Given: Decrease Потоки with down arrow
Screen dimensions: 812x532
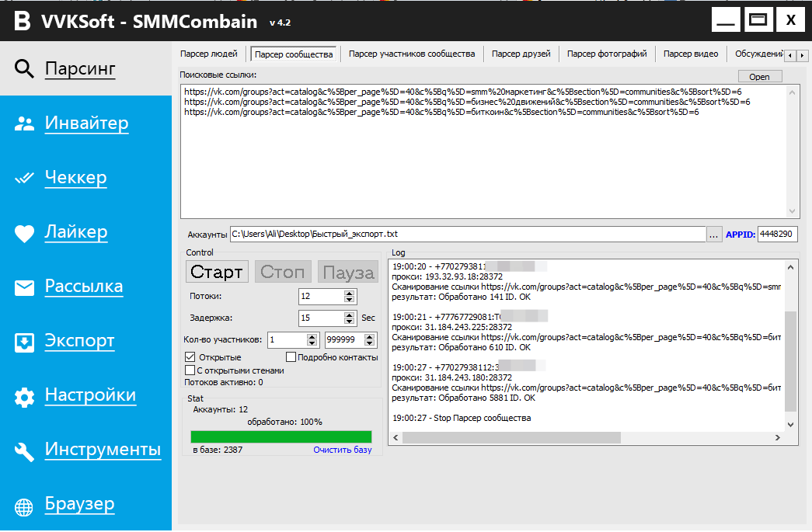Looking at the screenshot, I should click(x=350, y=300).
